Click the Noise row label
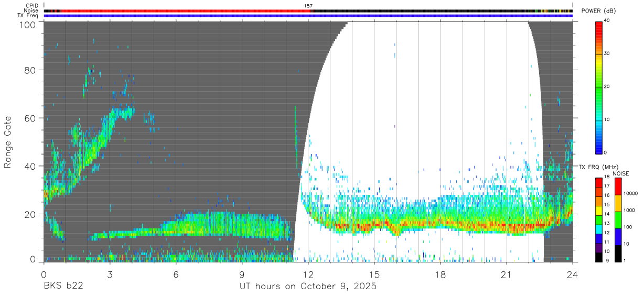 [x=31, y=10]
